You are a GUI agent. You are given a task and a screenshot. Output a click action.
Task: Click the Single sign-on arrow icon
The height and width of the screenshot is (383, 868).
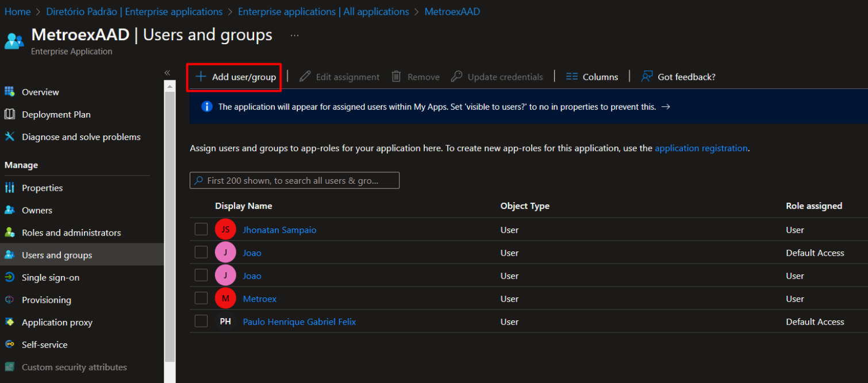(x=10, y=277)
